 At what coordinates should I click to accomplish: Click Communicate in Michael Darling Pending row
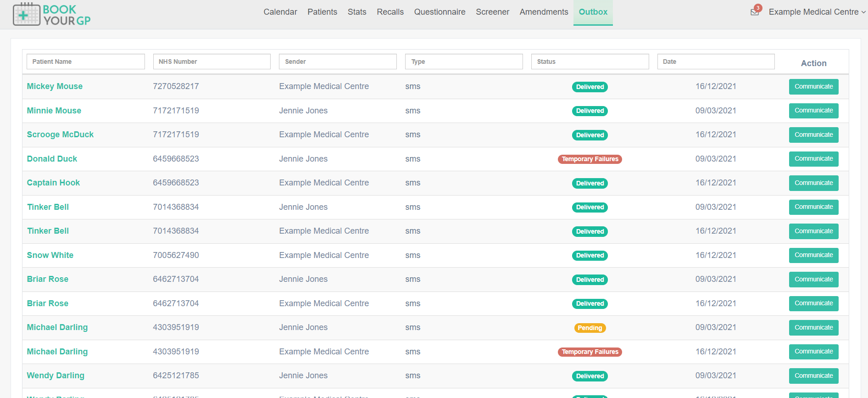(x=813, y=328)
